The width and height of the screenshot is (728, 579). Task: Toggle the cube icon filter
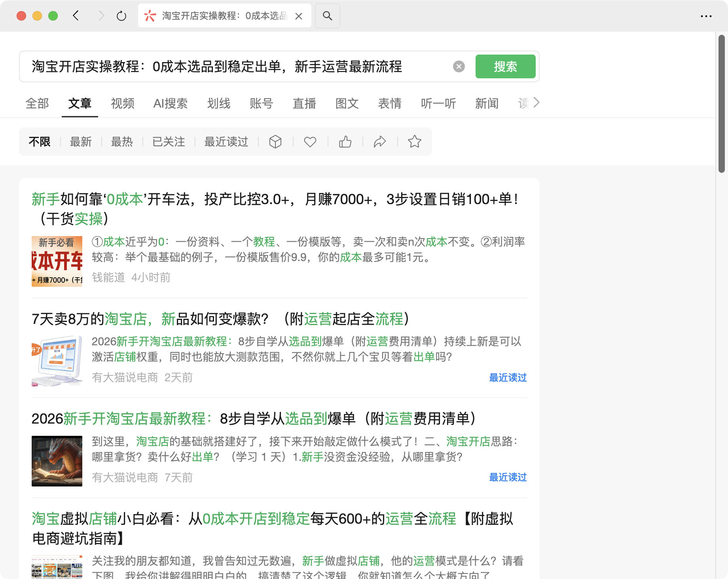[x=275, y=142]
